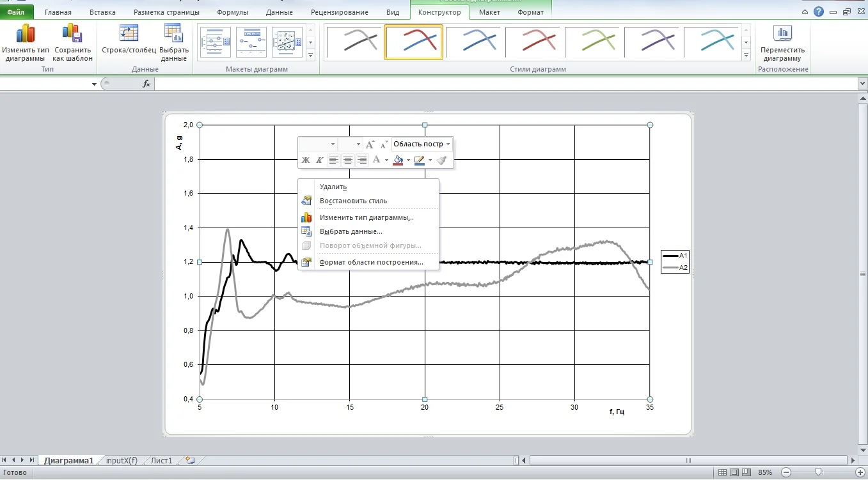Open the chart element dropdown 'Область постр'
868x480 pixels.
tap(422, 144)
